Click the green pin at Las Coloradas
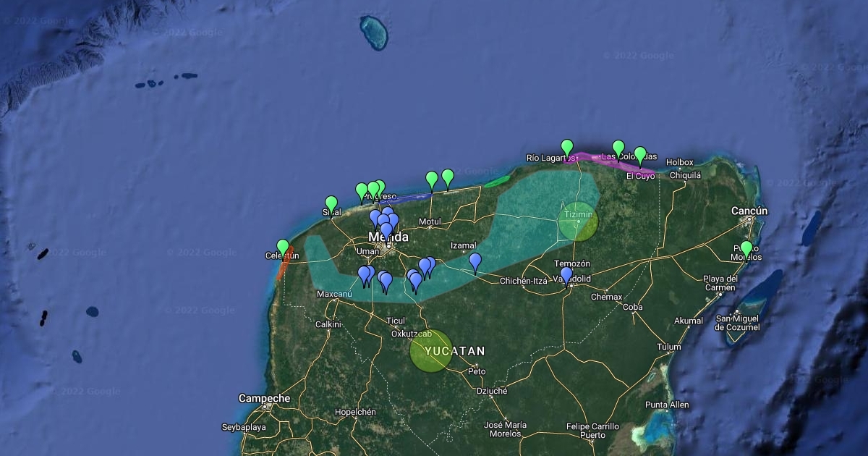 tap(618, 148)
